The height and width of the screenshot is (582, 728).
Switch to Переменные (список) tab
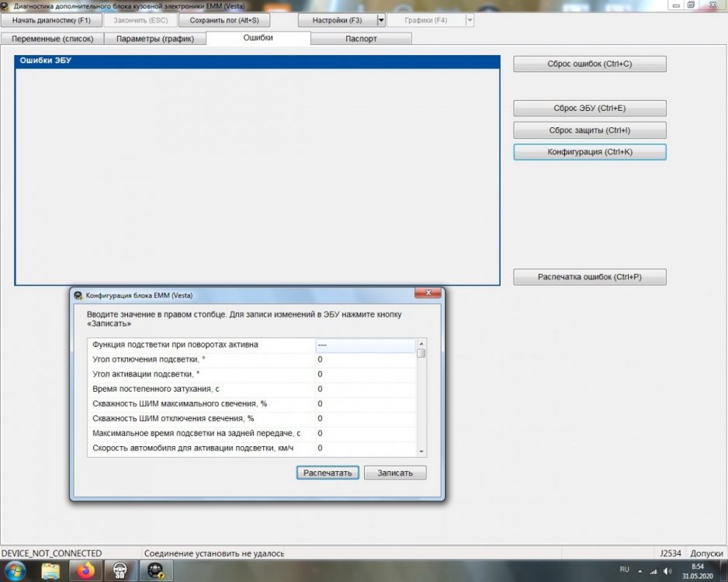52,39
